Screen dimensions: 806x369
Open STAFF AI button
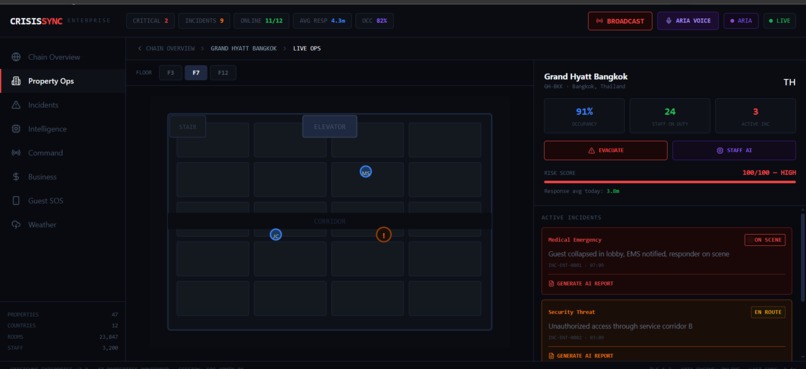point(734,151)
